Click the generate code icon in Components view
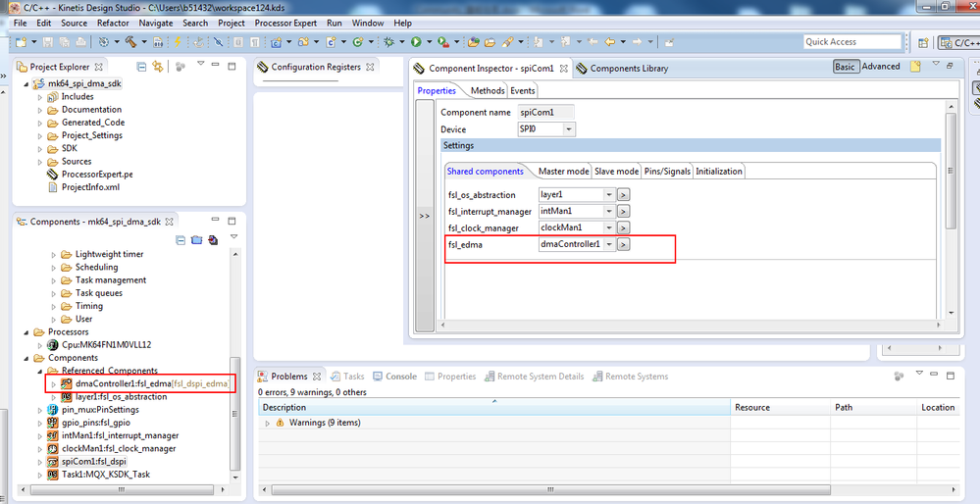 (213, 240)
